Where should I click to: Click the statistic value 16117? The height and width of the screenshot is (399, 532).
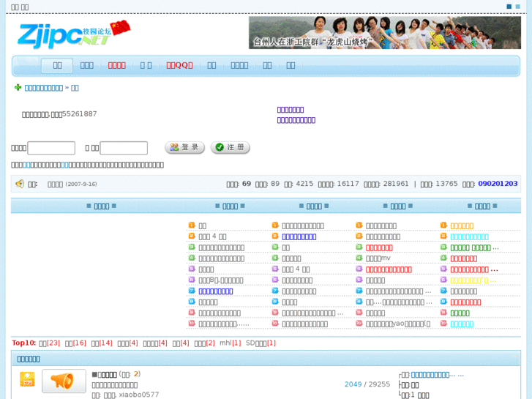[348, 184]
